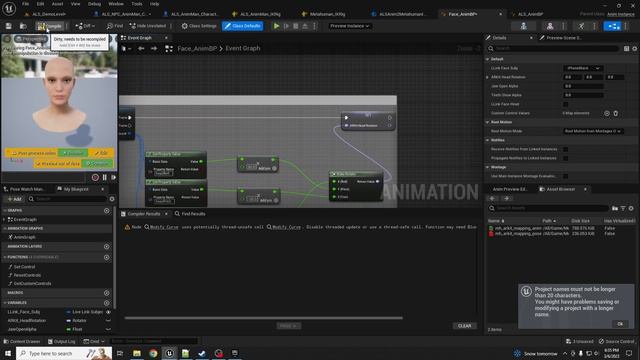
Task: Click the Class Defaults button
Action: (x=242, y=26)
